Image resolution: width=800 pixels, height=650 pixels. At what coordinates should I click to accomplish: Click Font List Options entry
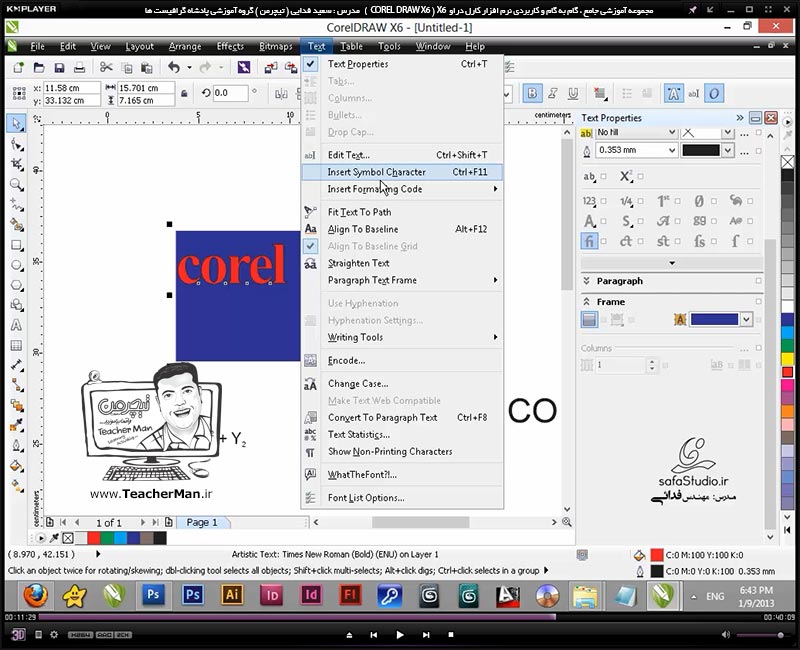[x=402, y=498]
